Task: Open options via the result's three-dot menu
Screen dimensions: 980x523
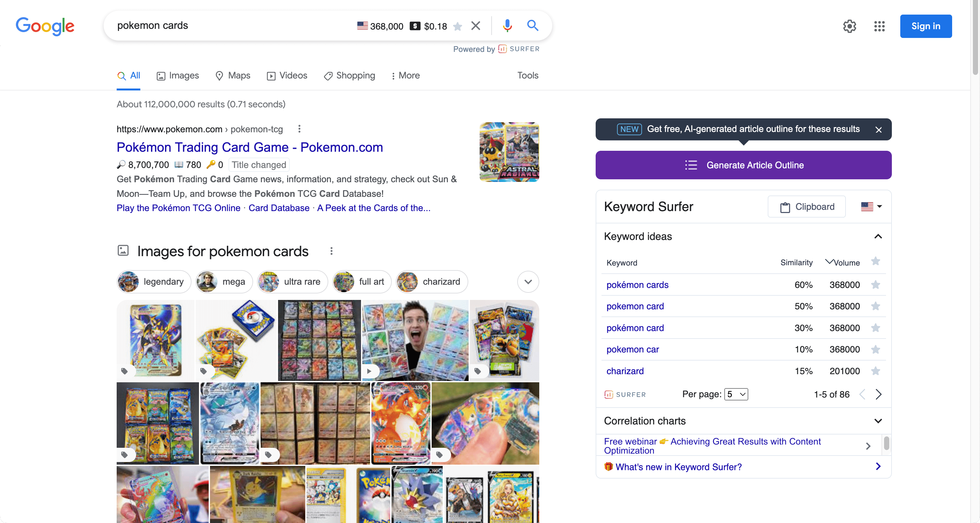Action: [x=299, y=129]
